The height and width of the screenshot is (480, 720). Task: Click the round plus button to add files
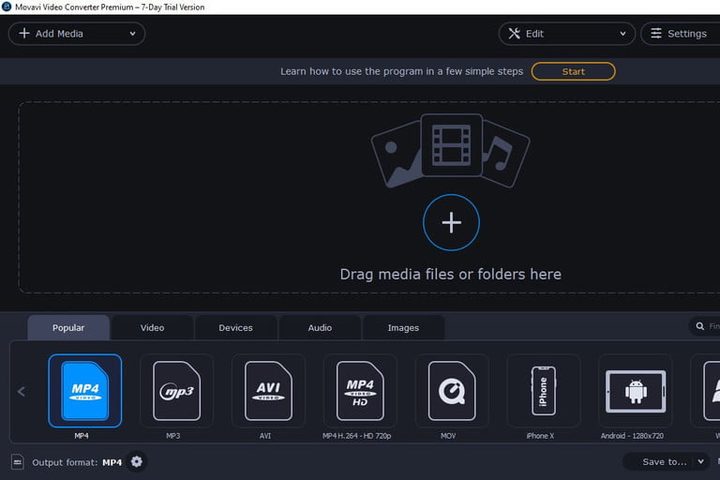pyautogui.click(x=451, y=222)
